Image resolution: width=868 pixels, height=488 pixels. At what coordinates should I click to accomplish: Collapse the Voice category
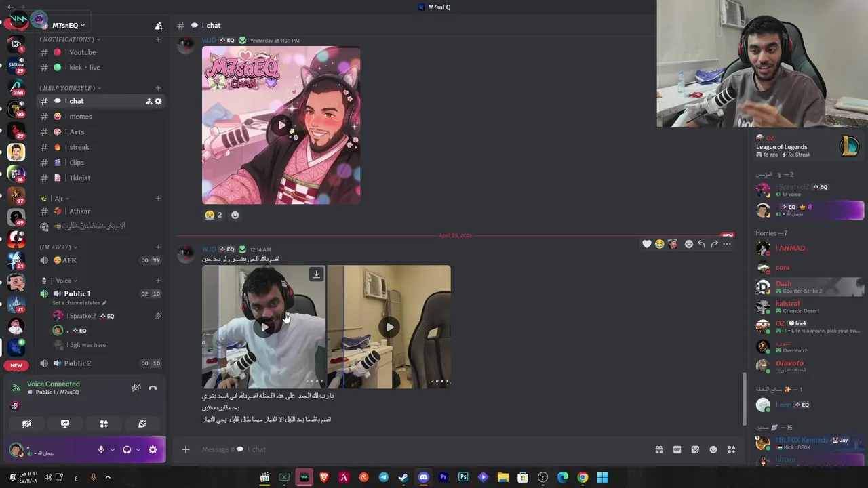(x=59, y=281)
